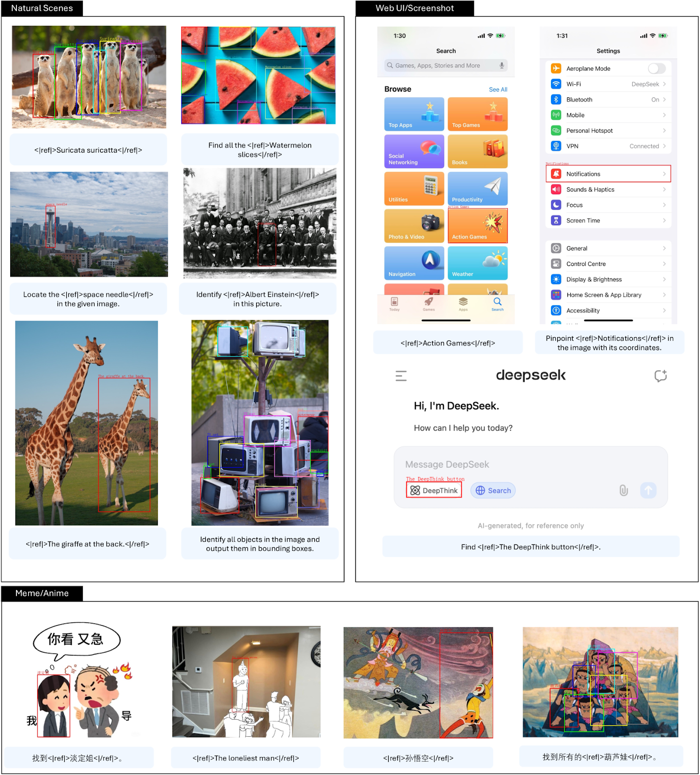Expand the Notifications row chevron

coord(664,174)
